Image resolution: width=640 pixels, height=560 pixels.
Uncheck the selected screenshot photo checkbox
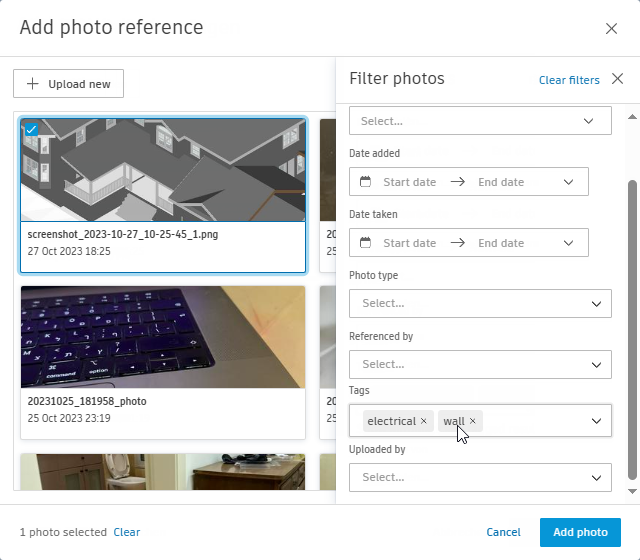pos(30,128)
